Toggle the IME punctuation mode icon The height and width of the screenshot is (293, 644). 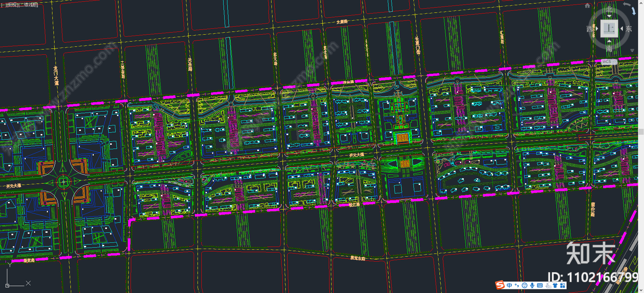coord(517,285)
